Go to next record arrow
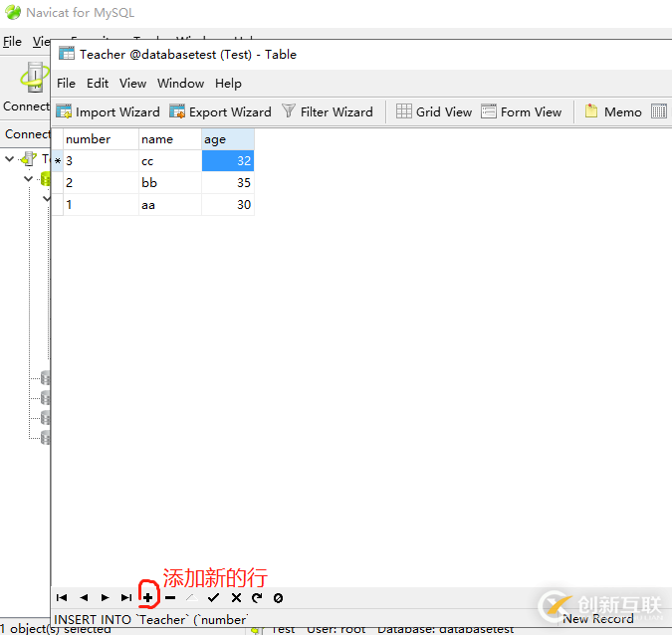672x635 pixels. click(105, 598)
